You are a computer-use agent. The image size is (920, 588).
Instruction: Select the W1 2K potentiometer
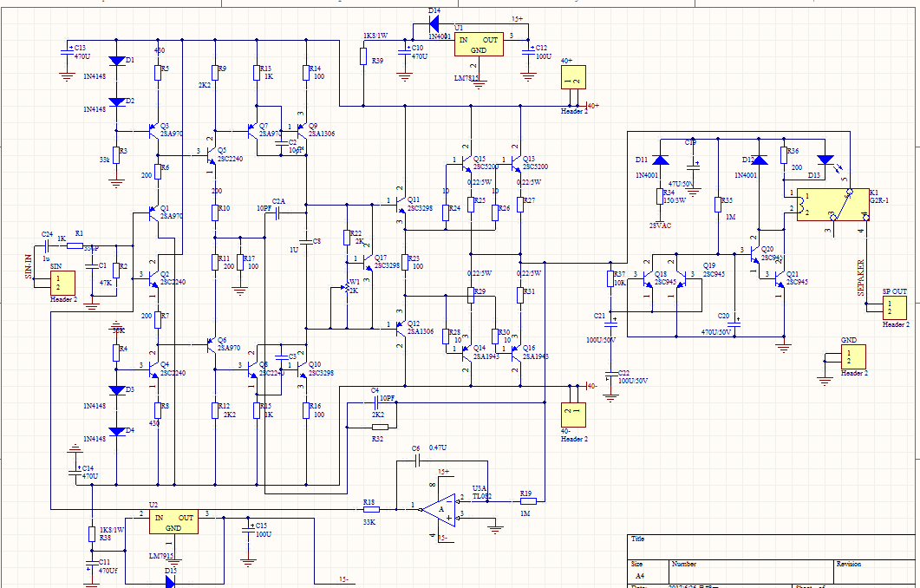pyautogui.click(x=346, y=288)
